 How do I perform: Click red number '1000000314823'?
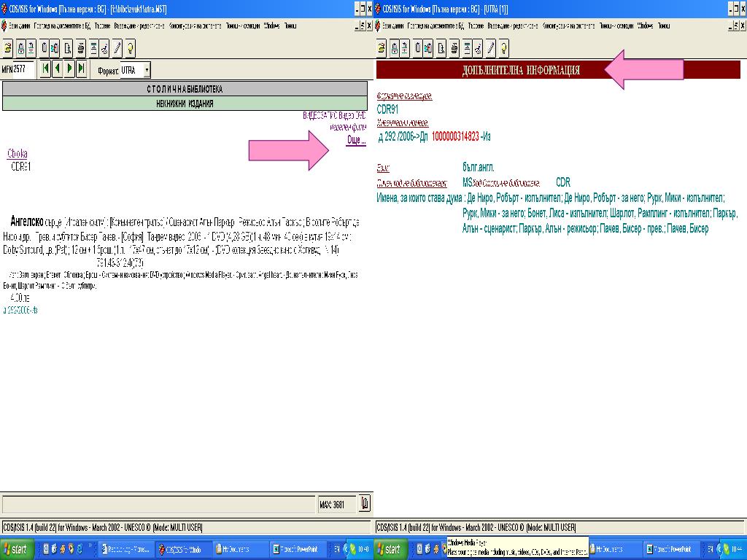(455, 136)
